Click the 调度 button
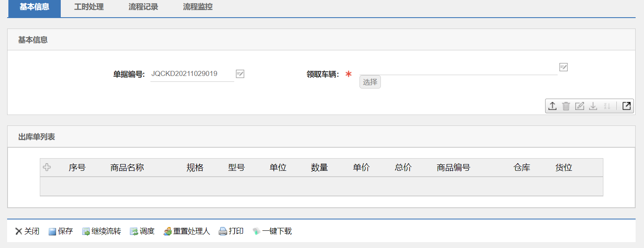644x248 pixels. coord(142,231)
